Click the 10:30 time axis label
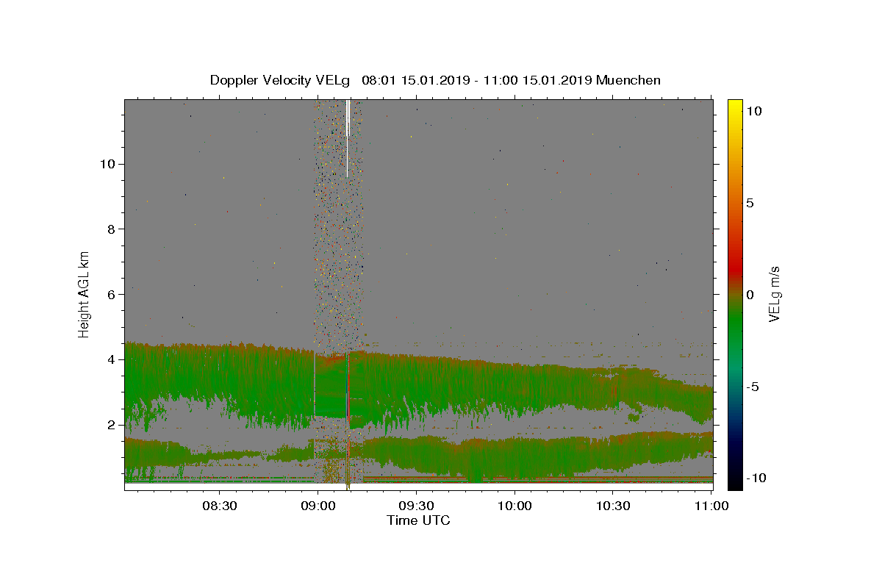Viewport: 882px width, 588px height. [613, 506]
